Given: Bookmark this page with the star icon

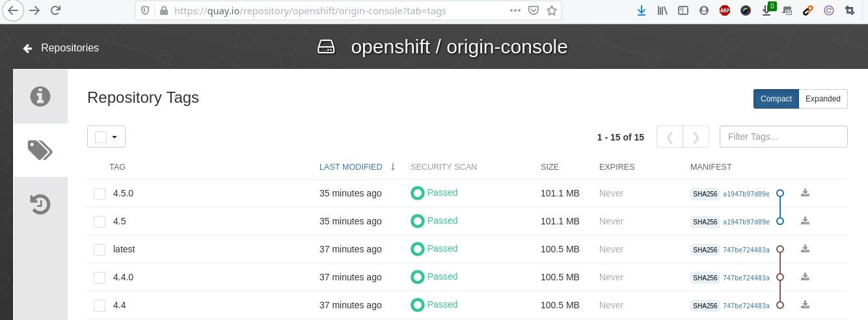Looking at the screenshot, I should [x=552, y=10].
